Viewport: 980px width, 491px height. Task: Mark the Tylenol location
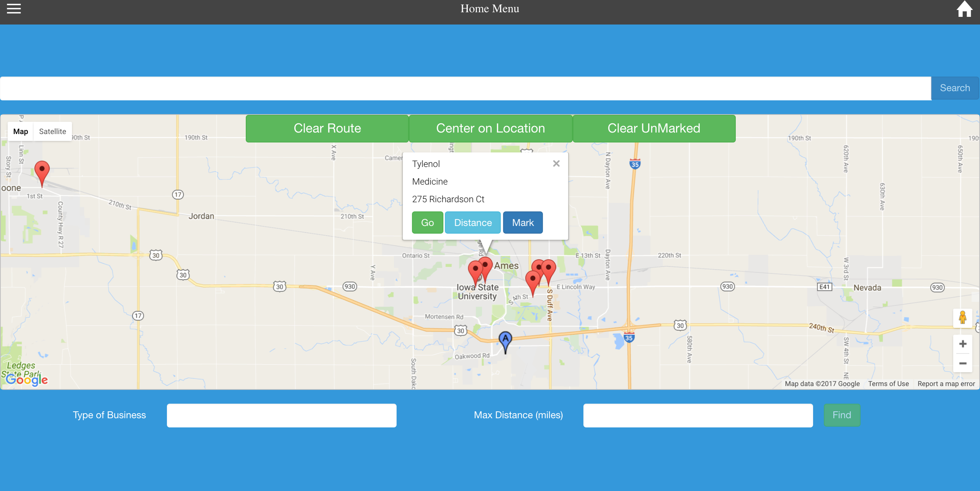point(523,223)
